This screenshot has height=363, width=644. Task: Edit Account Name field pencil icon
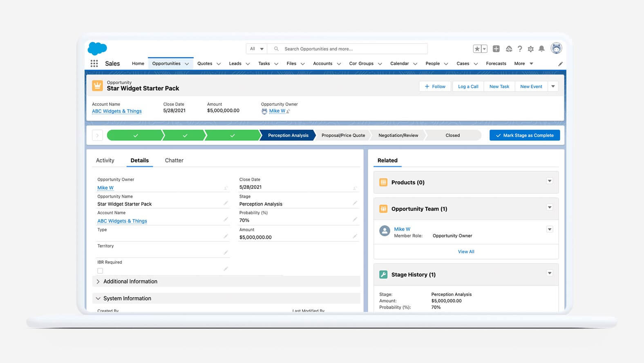[226, 220]
